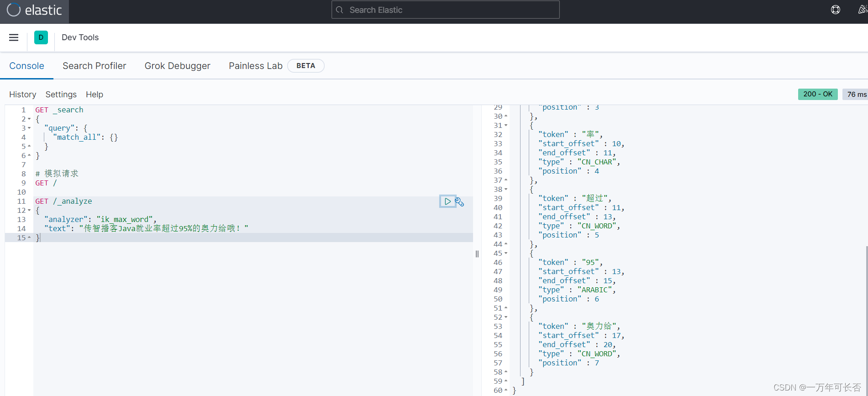
Task: Switch to the Search Profiler tab
Action: click(x=94, y=66)
